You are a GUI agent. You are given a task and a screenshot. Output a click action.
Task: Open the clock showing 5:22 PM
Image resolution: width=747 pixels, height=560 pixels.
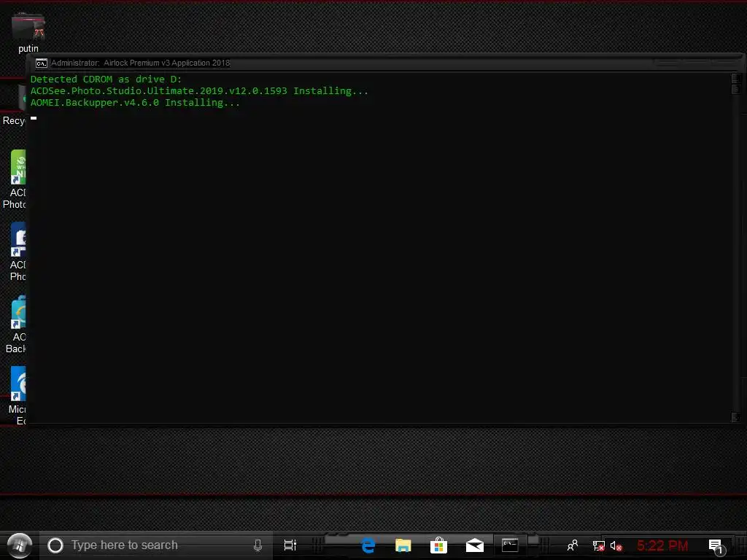pos(662,545)
